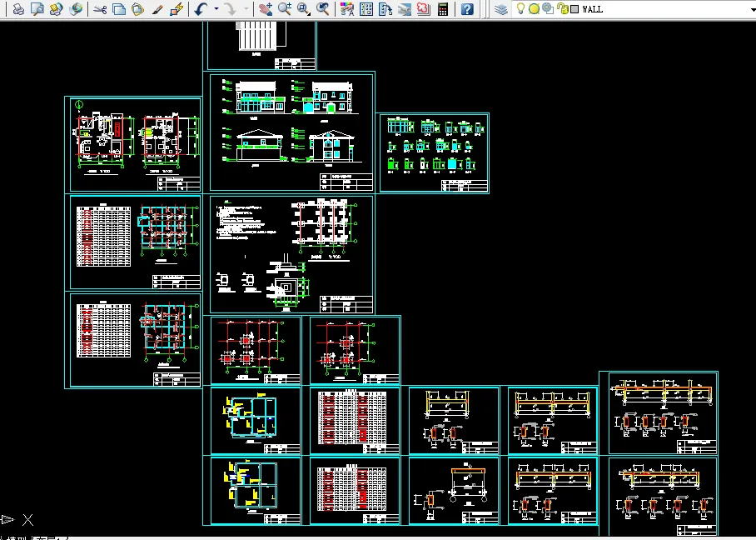Click the Plot (print) icon
Image resolution: width=756 pixels, height=540 pixels.
pos(18,8)
